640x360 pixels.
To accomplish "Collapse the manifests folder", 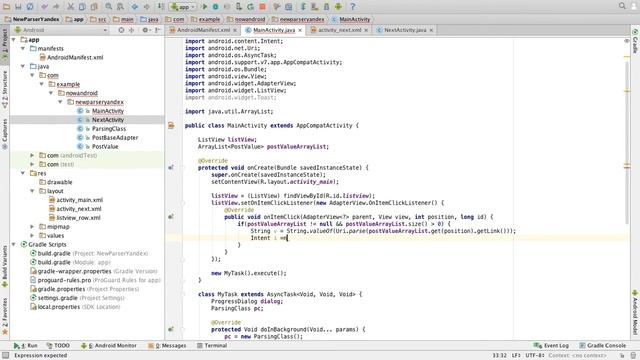I will pyautogui.click(x=23, y=49).
